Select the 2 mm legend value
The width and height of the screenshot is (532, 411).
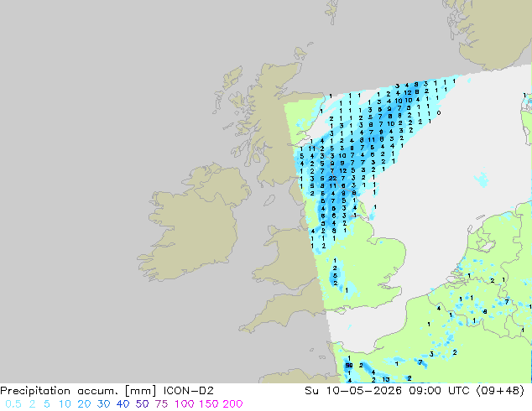click(32, 404)
